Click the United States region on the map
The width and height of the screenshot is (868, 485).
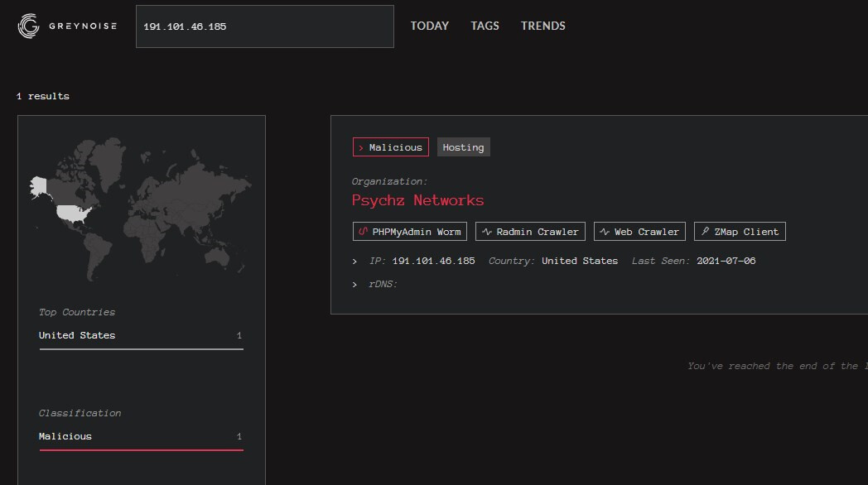(x=74, y=213)
